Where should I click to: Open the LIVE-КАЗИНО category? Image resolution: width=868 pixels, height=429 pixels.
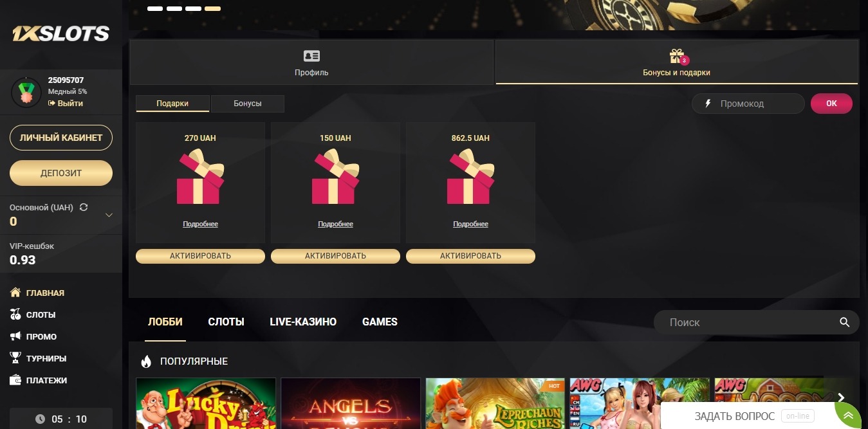pos(303,322)
